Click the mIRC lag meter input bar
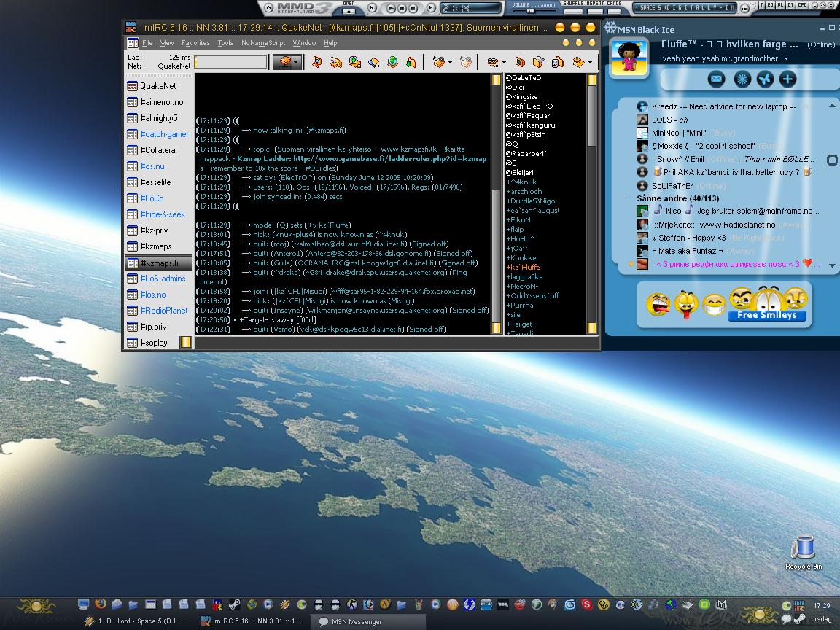The image size is (840, 630). [231, 62]
